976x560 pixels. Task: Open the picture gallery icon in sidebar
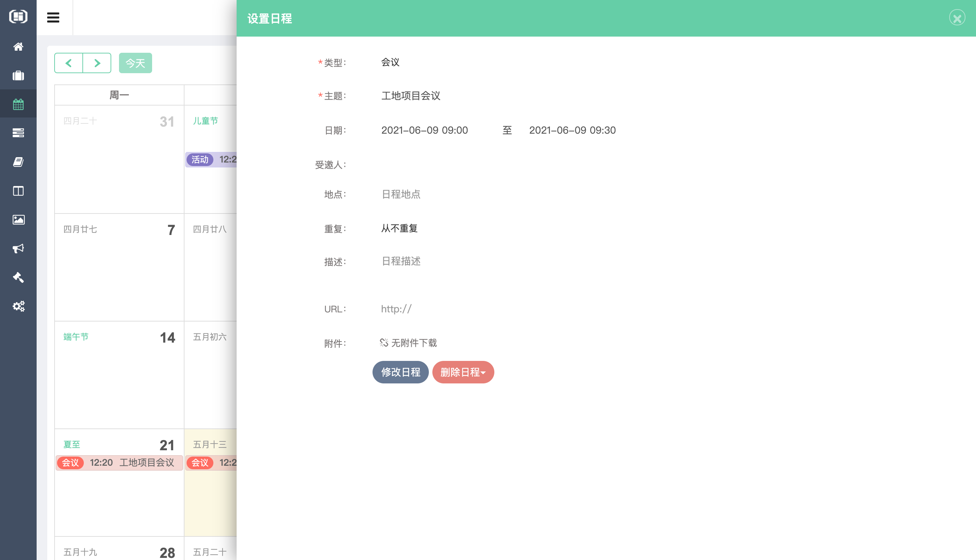pyautogui.click(x=18, y=219)
